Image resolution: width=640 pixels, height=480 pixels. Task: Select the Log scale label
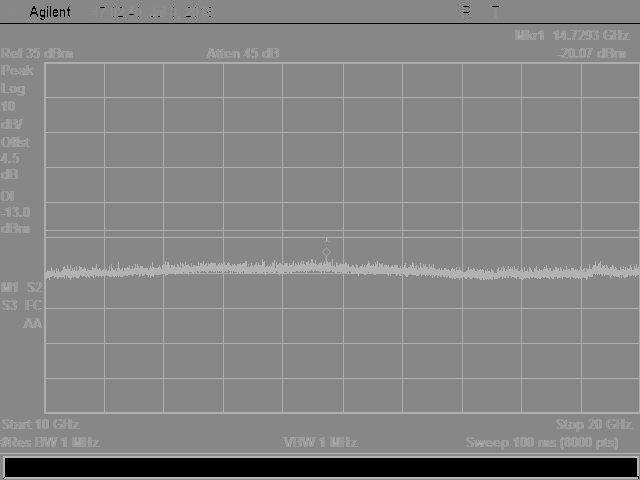click(x=13, y=89)
